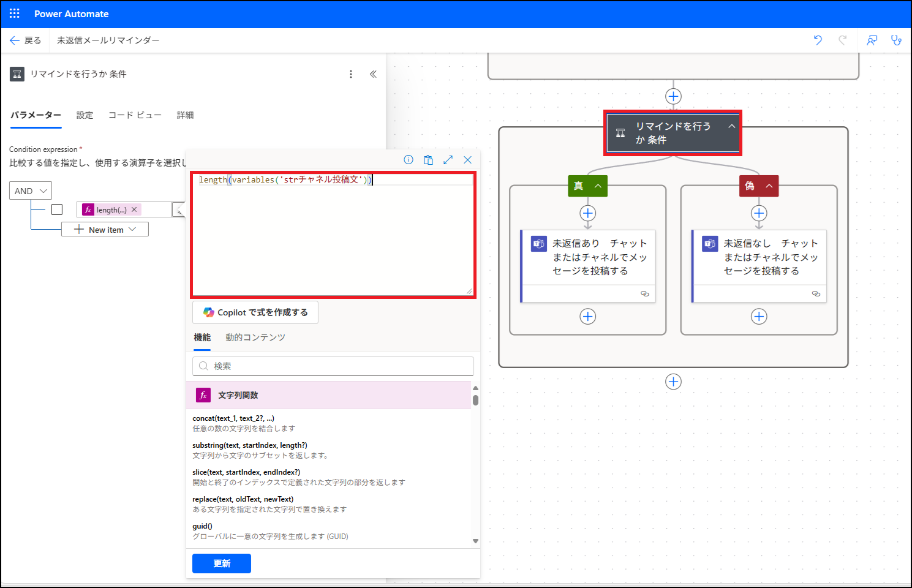This screenshot has height=588, width=912.
Task: Undo the last change in the toolbar
Action: click(818, 40)
